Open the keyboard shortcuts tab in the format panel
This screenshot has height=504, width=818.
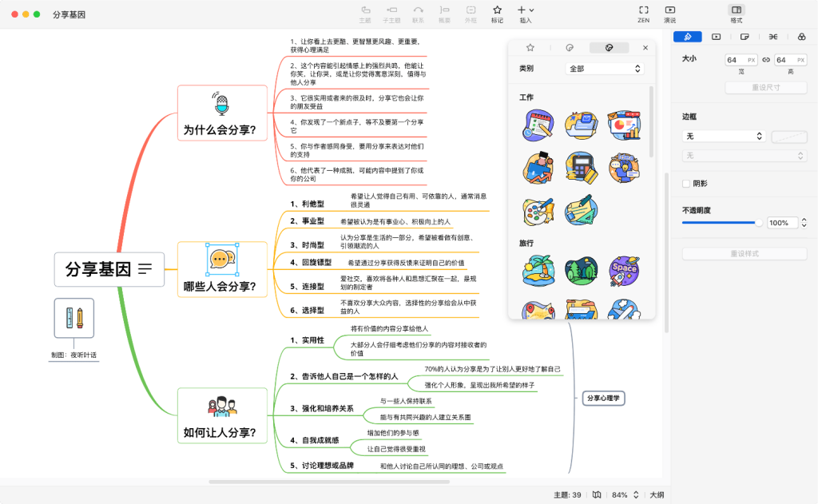point(772,37)
